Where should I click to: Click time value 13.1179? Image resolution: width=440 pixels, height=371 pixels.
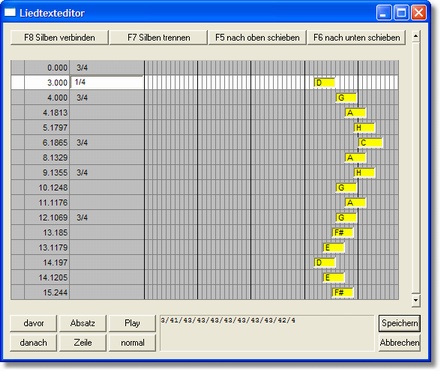53,248
